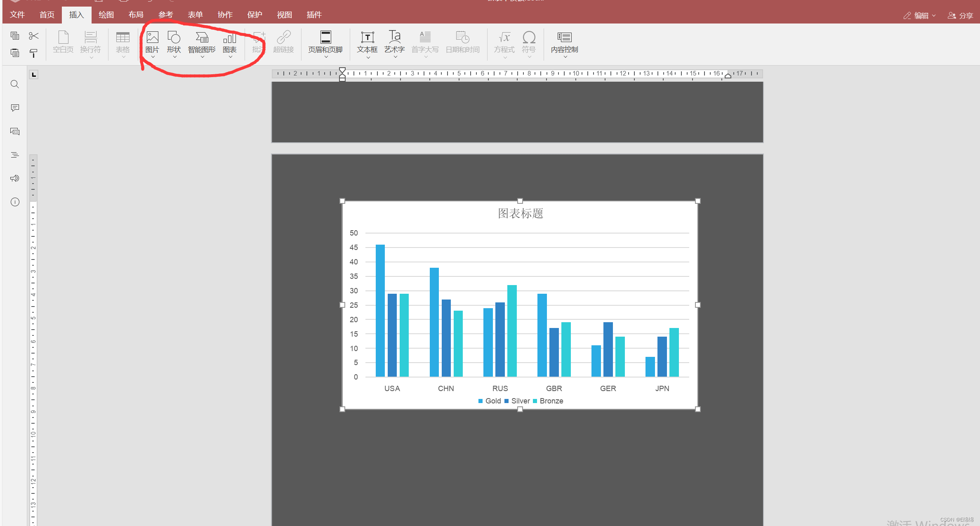Click the info about sidebar icon
This screenshot has height=526, width=980.
[x=15, y=202]
